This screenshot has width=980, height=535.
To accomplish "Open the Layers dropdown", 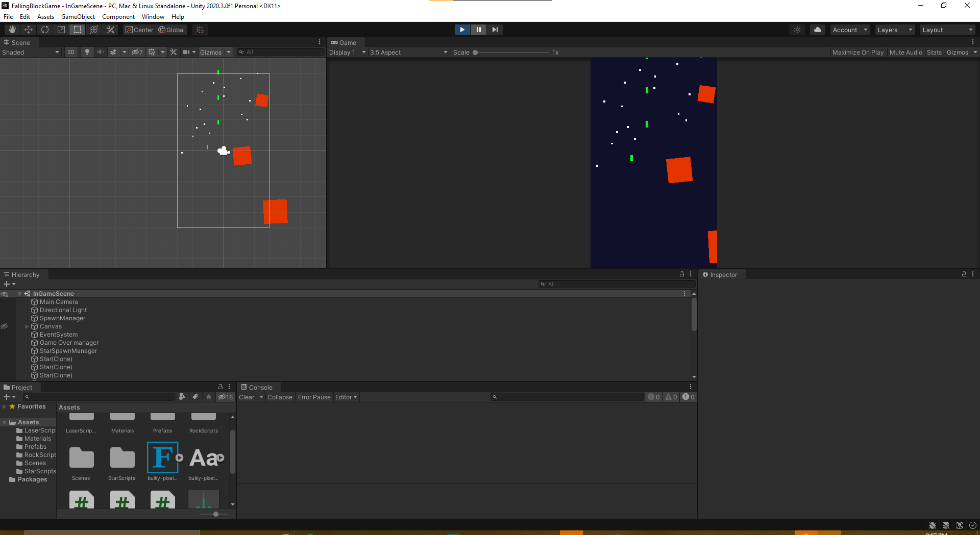I will [895, 30].
